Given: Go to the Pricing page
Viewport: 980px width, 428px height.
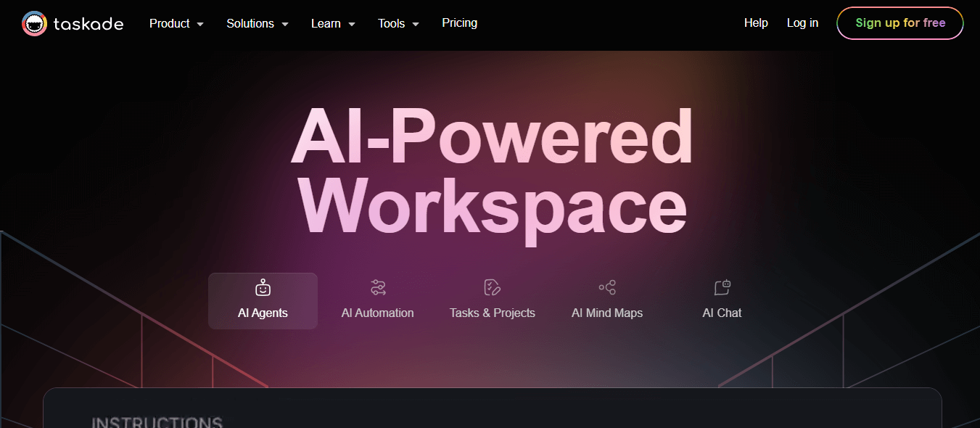Looking at the screenshot, I should 460,23.
